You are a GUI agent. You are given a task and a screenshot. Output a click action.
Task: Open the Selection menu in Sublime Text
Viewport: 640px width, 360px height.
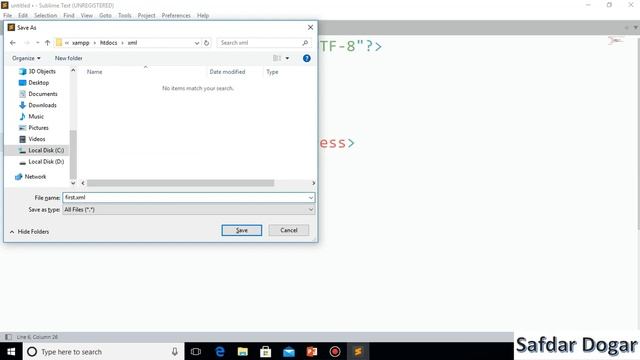point(45,16)
